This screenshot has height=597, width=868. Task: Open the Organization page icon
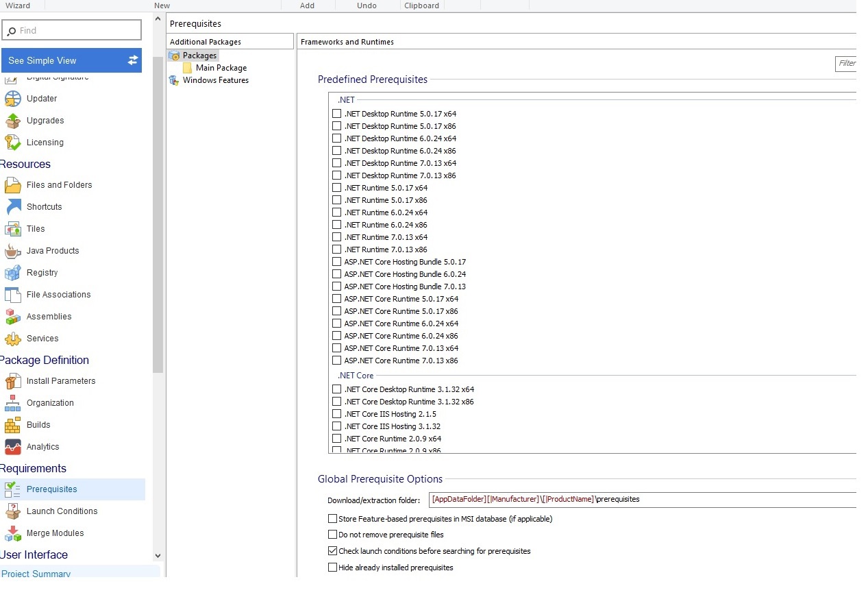coord(13,403)
